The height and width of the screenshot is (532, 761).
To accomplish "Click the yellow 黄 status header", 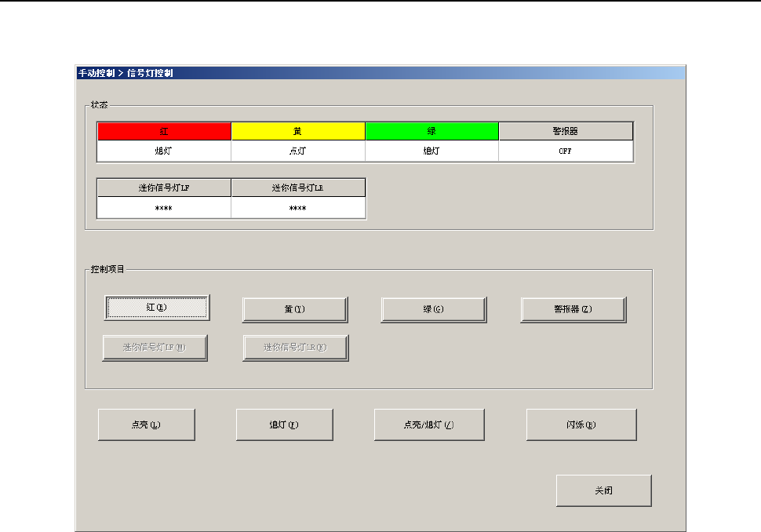I will click(x=298, y=131).
